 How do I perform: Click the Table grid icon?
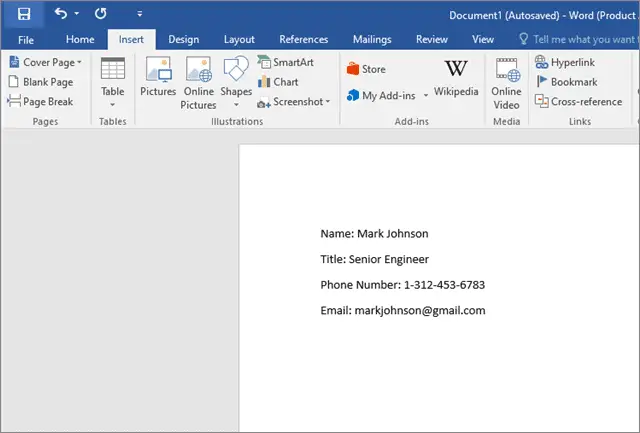(113, 69)
